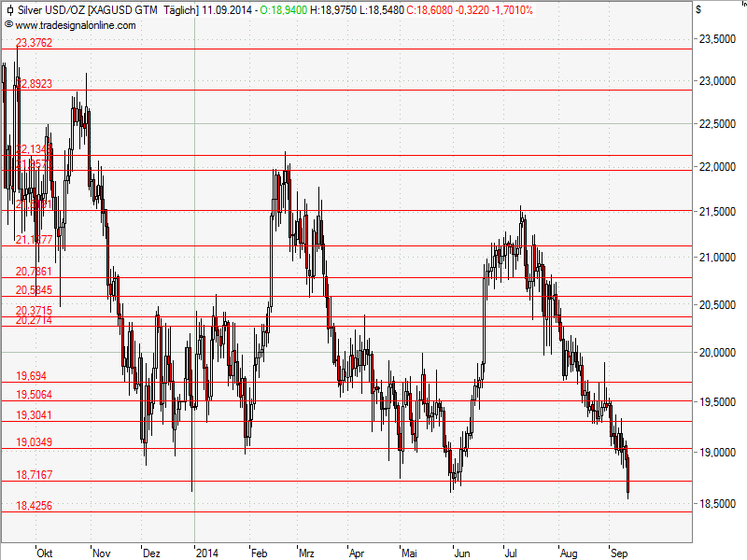Select the Silver USD/OZ instrument label

tap(53, 10)
